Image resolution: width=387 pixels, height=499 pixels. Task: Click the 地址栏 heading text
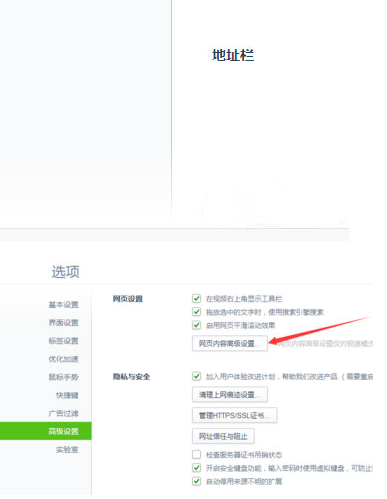tap(233, 55)
